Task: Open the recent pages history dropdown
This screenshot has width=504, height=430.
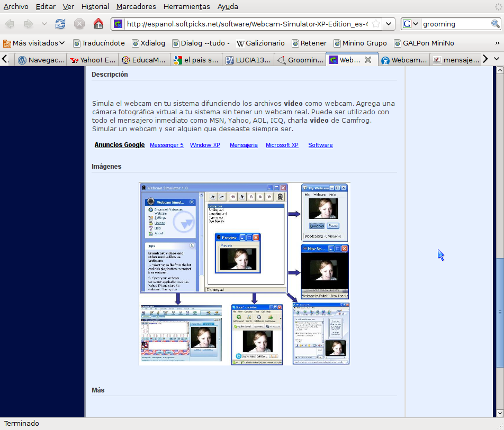Action: click(44, 24)
